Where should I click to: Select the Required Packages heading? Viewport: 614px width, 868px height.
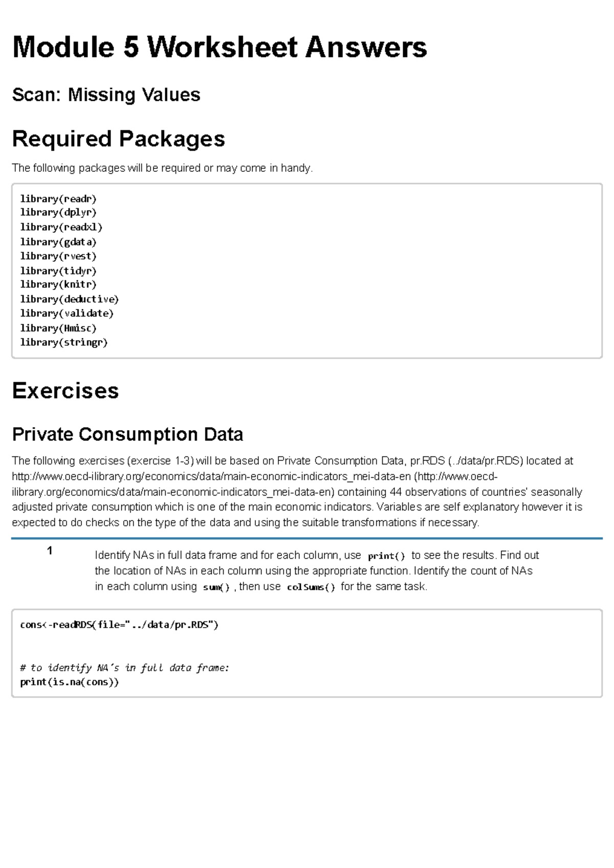click(118, 139)
